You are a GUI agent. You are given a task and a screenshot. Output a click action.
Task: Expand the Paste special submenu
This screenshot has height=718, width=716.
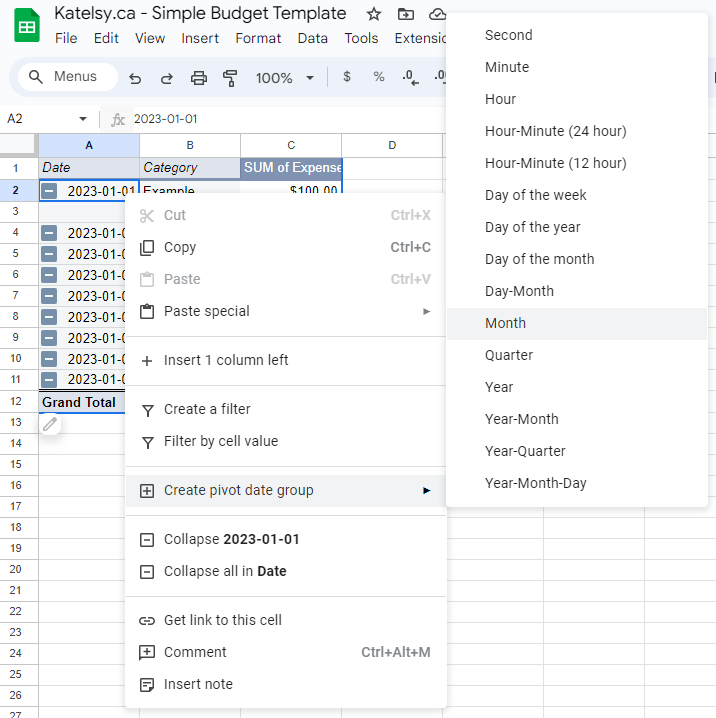click(x=426, y=311)
